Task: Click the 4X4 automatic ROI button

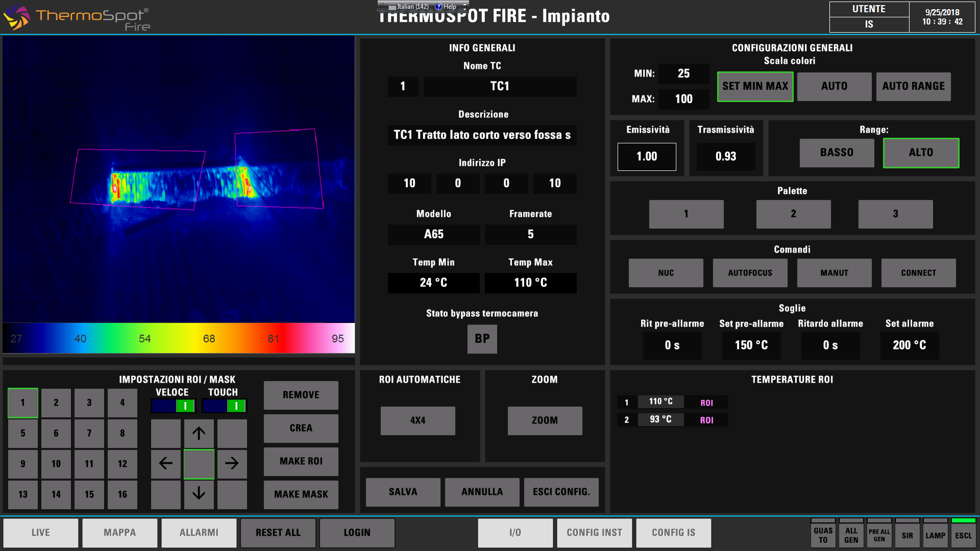Action: [418, 420]
